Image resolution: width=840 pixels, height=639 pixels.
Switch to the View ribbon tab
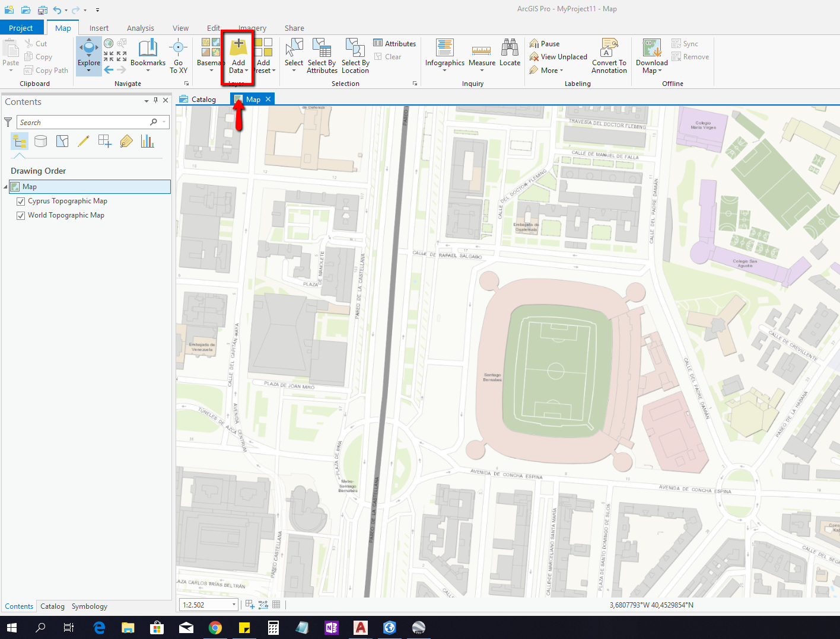180,28
